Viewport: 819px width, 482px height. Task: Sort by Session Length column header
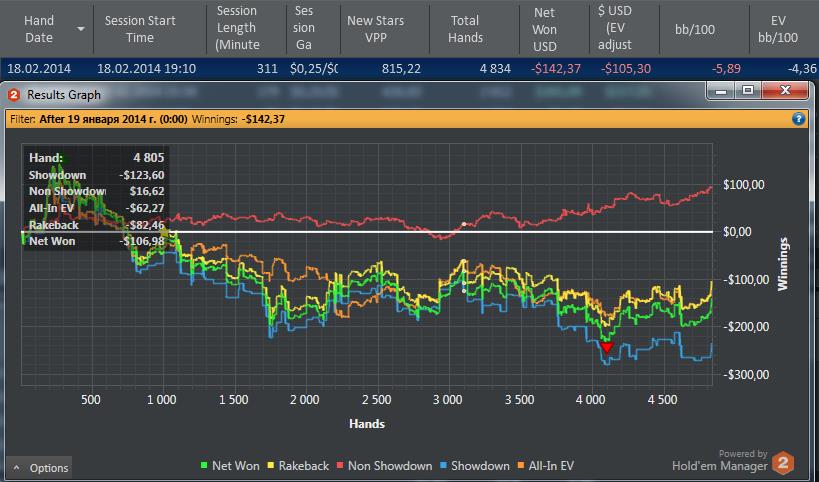point(238,28)
